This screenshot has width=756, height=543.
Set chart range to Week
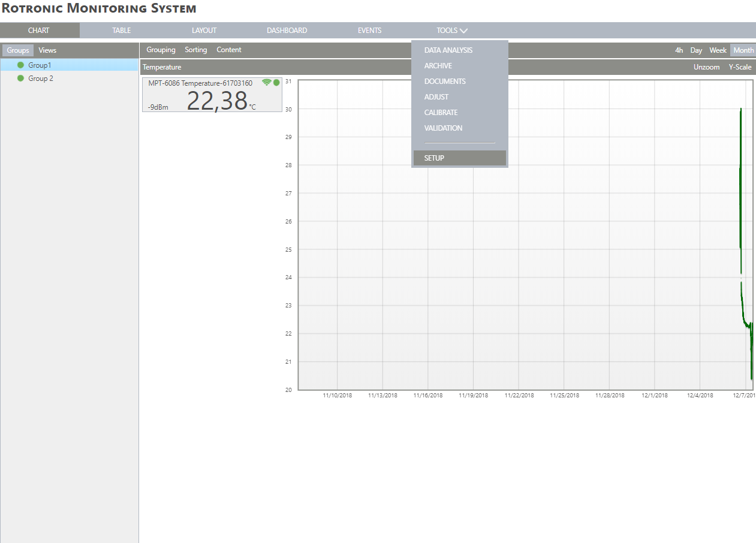[718, 50]
